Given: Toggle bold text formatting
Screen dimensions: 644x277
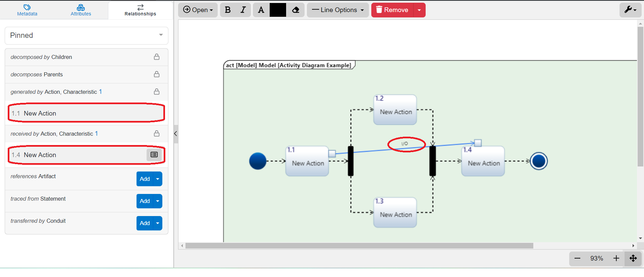Looking at the screenshot, I should [228, 10].
